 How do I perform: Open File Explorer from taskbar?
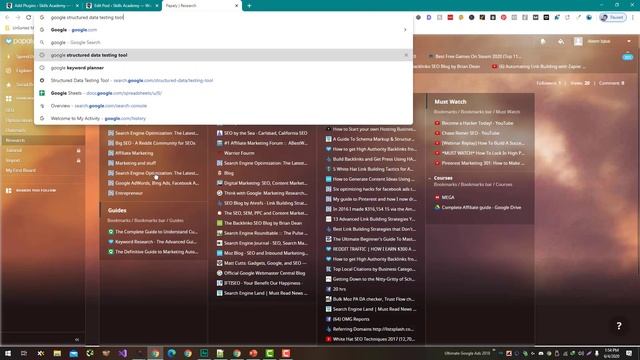[57, 353]
